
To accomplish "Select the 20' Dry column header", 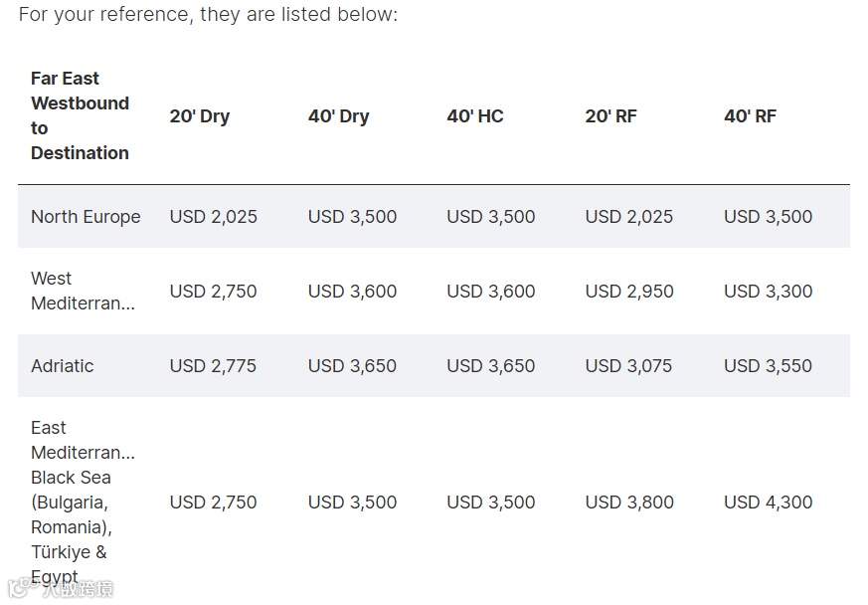I will tap(199, 116).
